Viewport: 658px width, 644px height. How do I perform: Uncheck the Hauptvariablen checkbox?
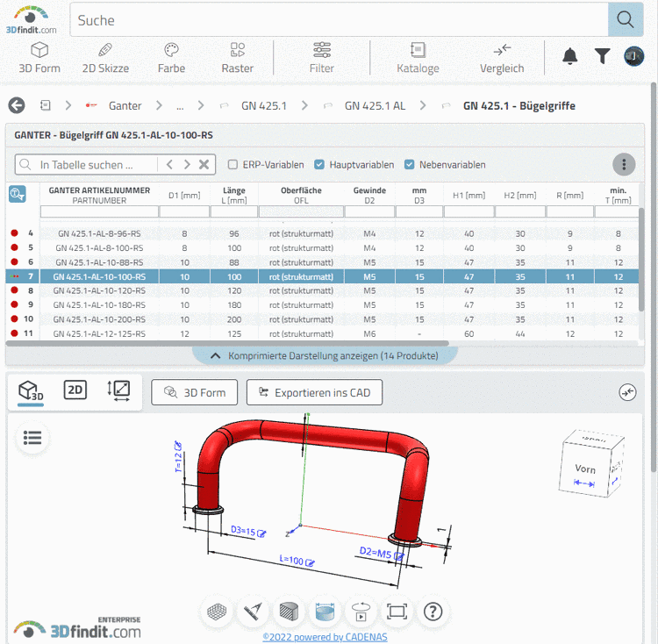[x=319, y=164]
